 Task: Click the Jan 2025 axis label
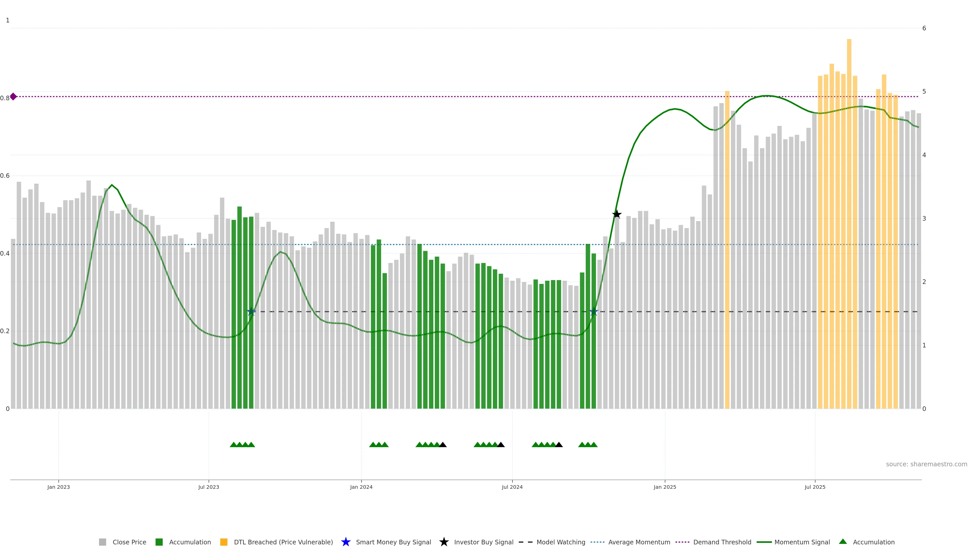(665, 487)
